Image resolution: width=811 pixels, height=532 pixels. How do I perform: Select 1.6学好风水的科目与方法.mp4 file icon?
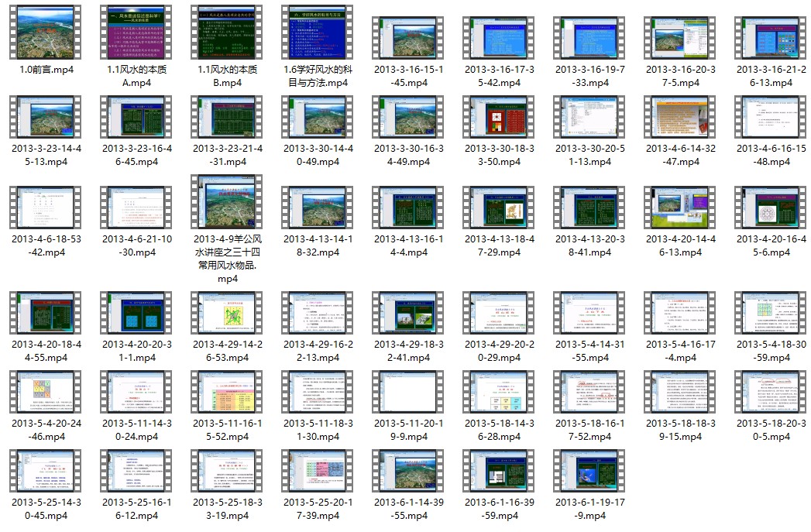point(318,33)
